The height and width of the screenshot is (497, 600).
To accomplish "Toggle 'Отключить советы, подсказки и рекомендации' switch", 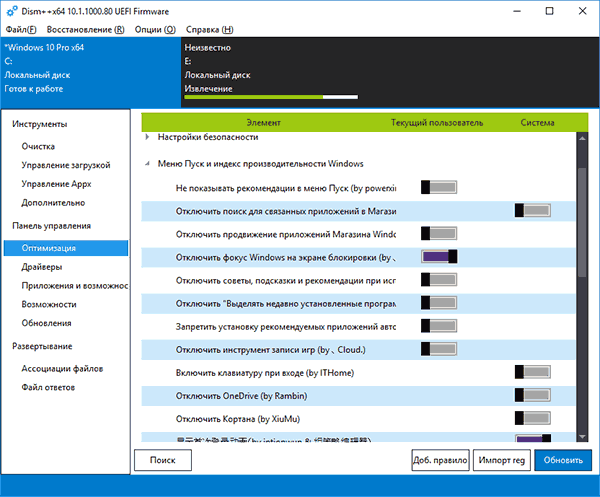I will point(439,280).
